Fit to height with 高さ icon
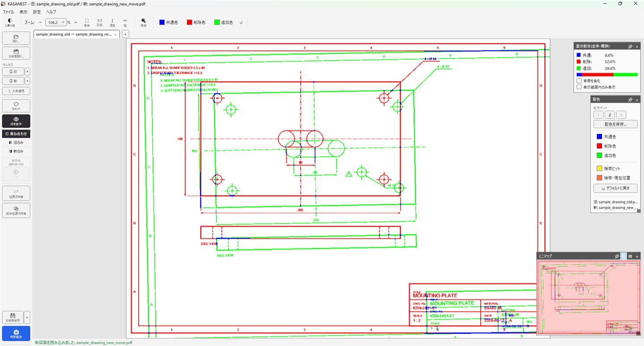The height and width of the screenshot is (346, 644). coord(112,22)
